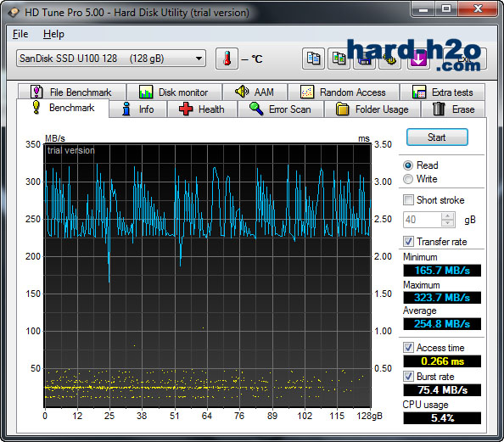Click the burst rate value 75.4 MB/s
Screen dimensions: 504x442
click(x=442, y=390)
